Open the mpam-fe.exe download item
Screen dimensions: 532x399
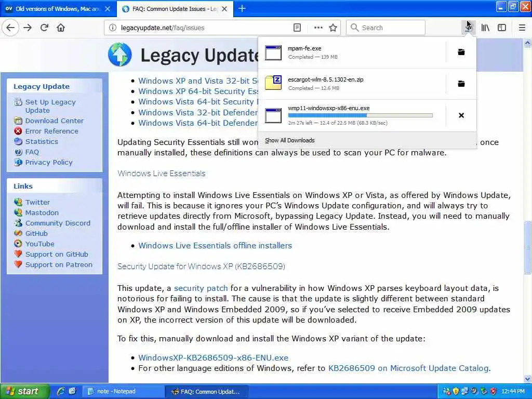(352, 52)
